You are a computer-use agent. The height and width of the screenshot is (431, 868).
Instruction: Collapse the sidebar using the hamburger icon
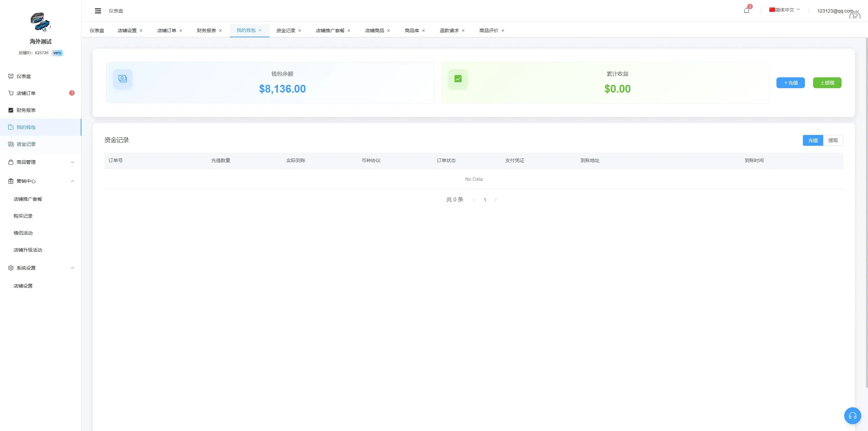pos(98,11)
